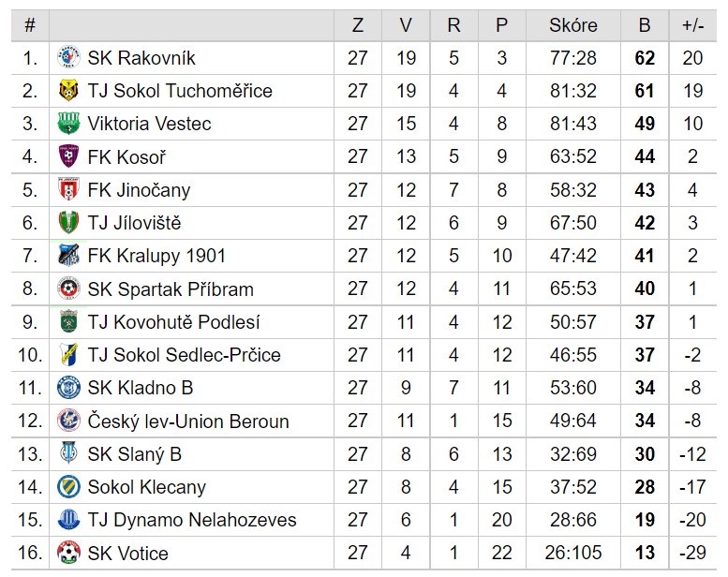Click the Sokol Klecany round logo
This screenshot has width=728, height=577.
click(x=68, y=486)
